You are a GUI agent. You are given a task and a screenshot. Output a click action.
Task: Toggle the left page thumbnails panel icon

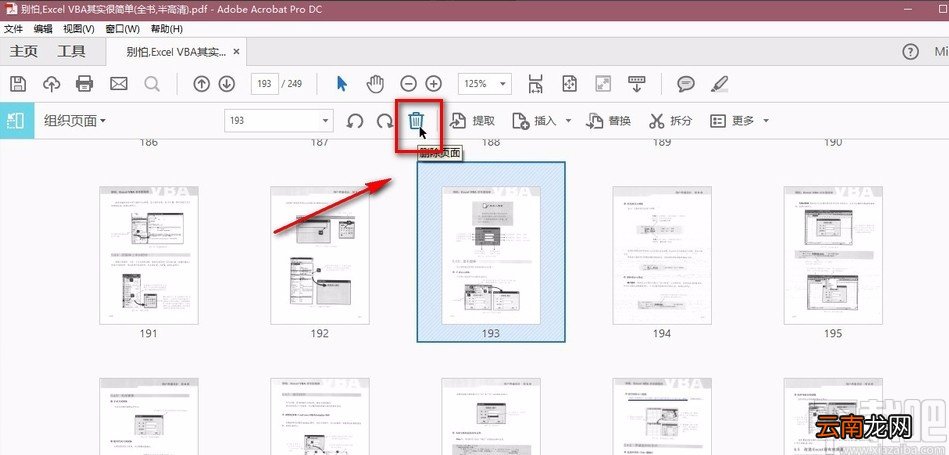[15, 120]
